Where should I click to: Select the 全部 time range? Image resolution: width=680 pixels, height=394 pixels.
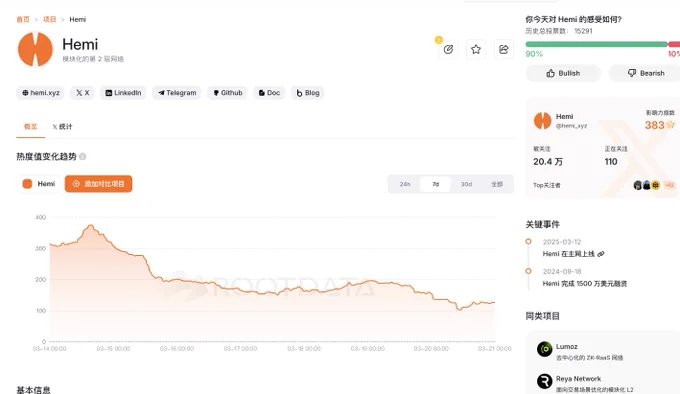(x=497, y=184)
